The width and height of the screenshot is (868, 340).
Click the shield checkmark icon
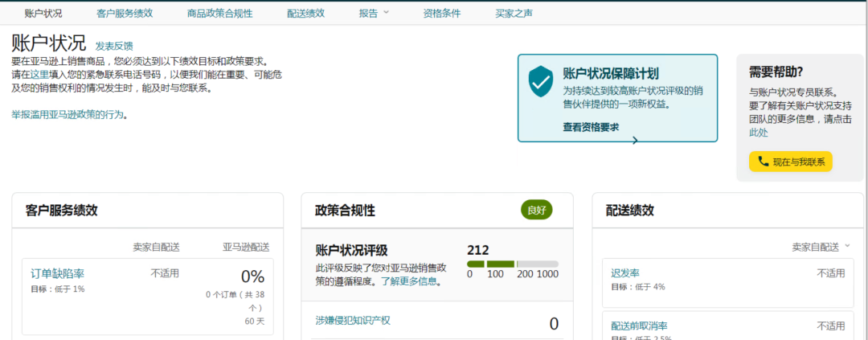pyautogui.click(x=542, y=82)
